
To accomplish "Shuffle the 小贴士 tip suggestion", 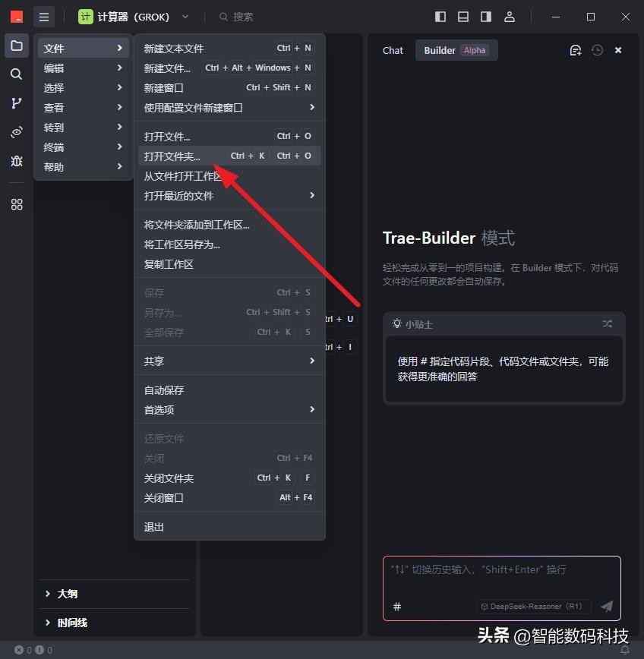I will point(608,323).
